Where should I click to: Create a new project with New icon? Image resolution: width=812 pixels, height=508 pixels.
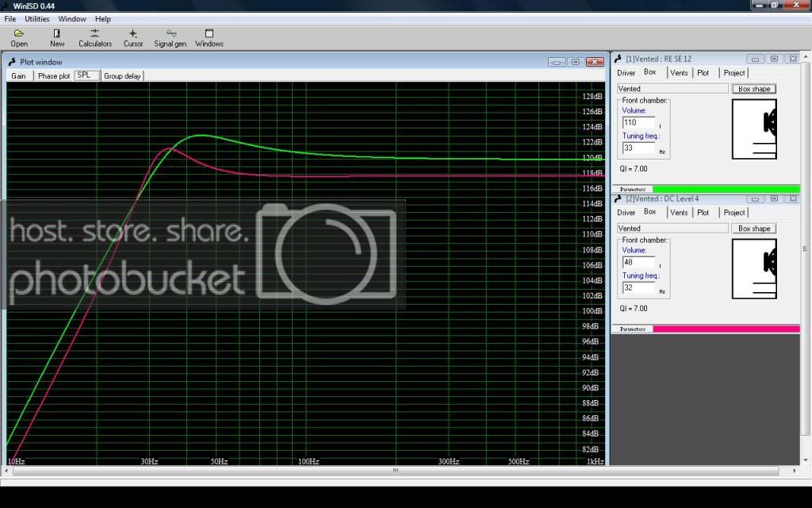(57, 38)
